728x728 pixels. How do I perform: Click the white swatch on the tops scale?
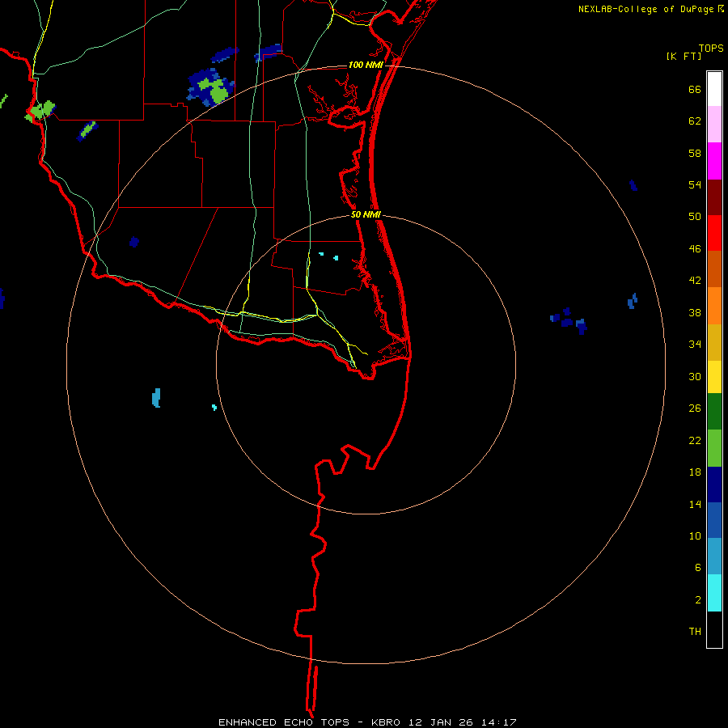coord(714,89)
